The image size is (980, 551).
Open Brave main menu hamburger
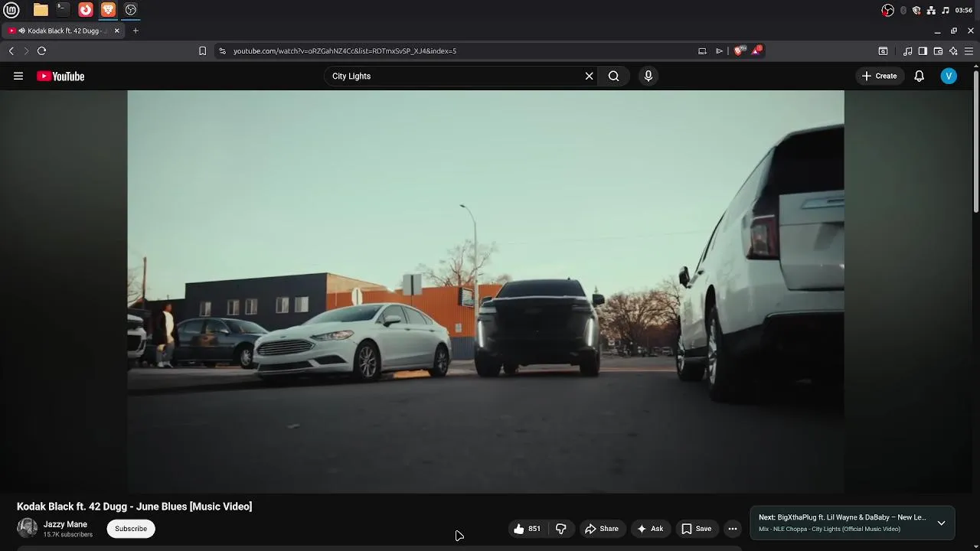point(969,51)
